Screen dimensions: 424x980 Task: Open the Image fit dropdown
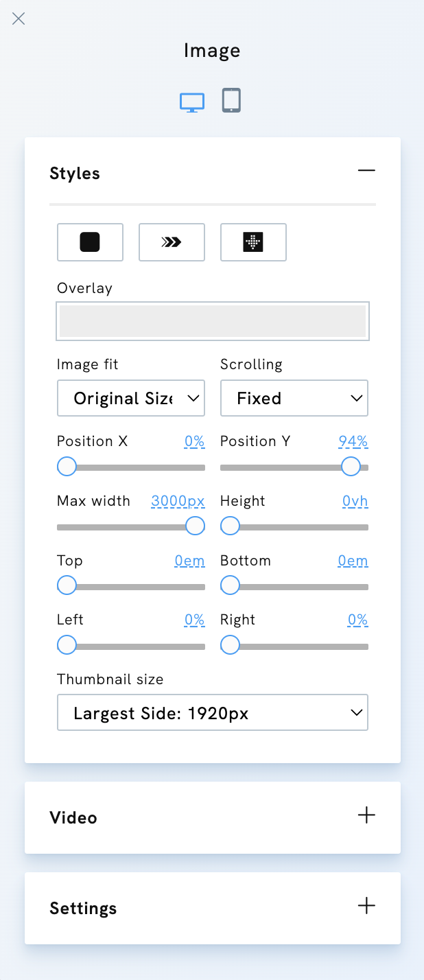(x=130, y=398)
